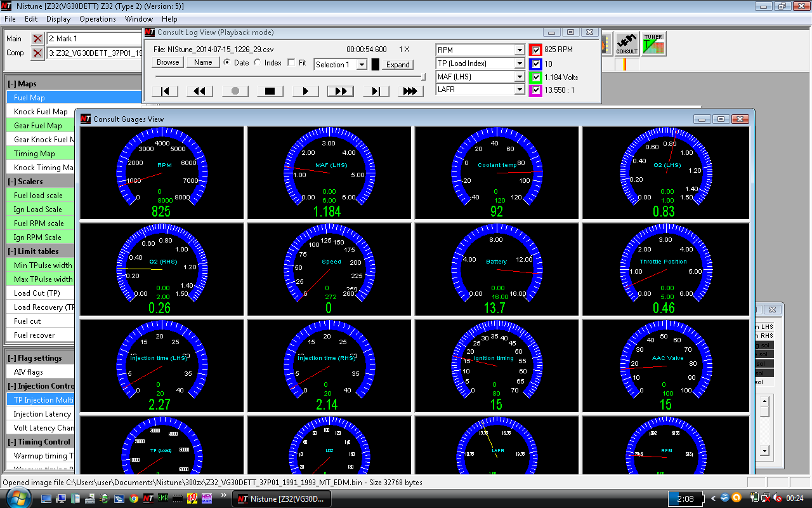Click the Consult toolbar icon
The width and height of the screenshot is (812, 508).
627,44
